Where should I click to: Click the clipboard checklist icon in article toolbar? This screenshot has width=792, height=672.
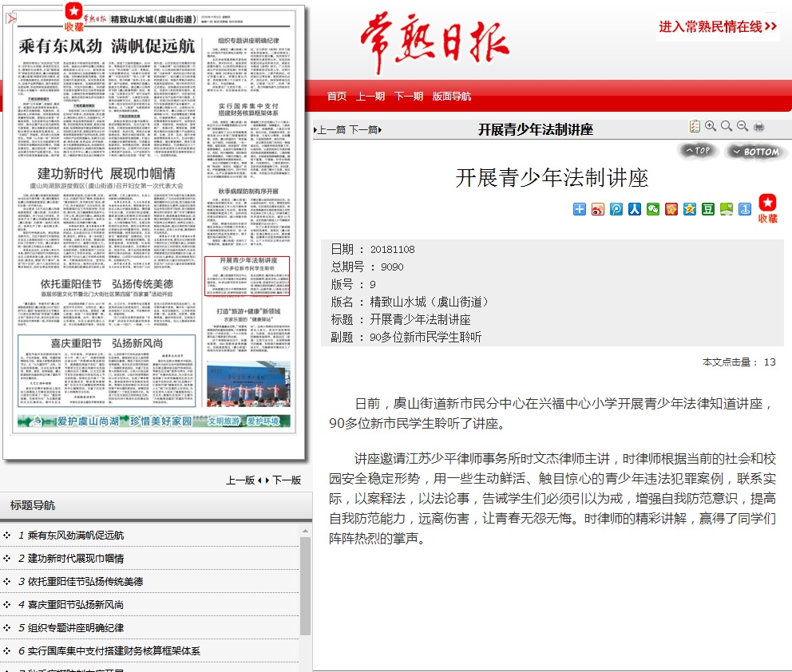[695, 126]
